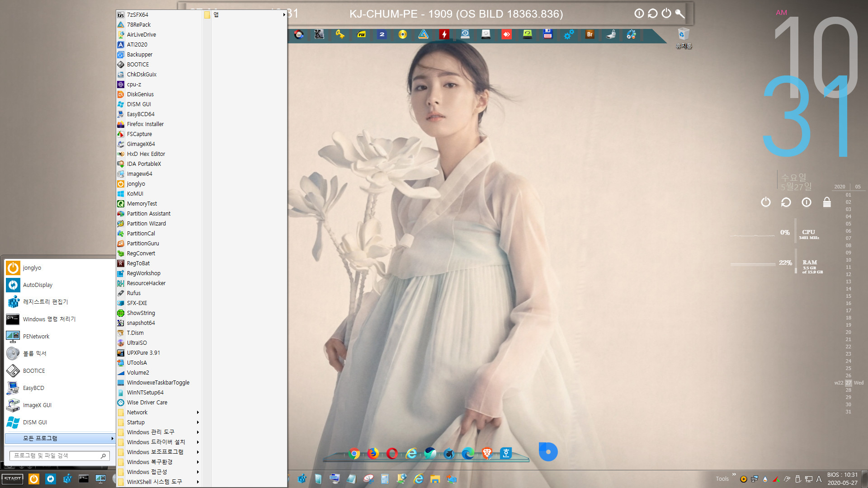This screenshot has height=488, width=868.
Task: Open jonglyo in start menu pinned list
Action: (60, 268)
